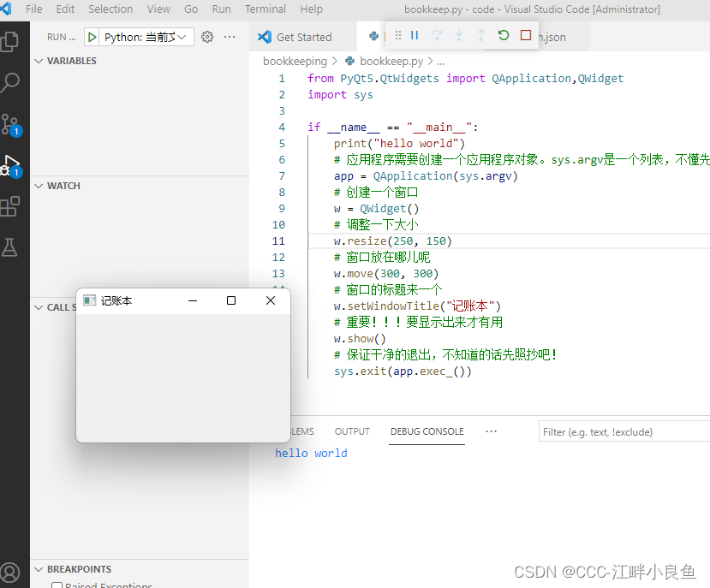This screenshot has width=710, height=588.
Task: Open the Edit menu
Action: tap(65, 9)
